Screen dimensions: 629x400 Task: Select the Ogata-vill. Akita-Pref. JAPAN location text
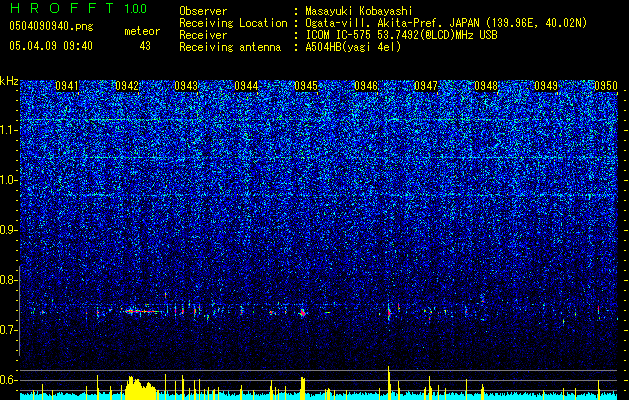click(446, 23)
